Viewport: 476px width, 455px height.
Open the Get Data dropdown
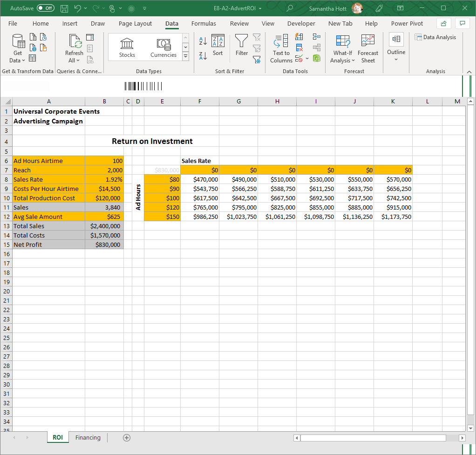click(17, 48)
